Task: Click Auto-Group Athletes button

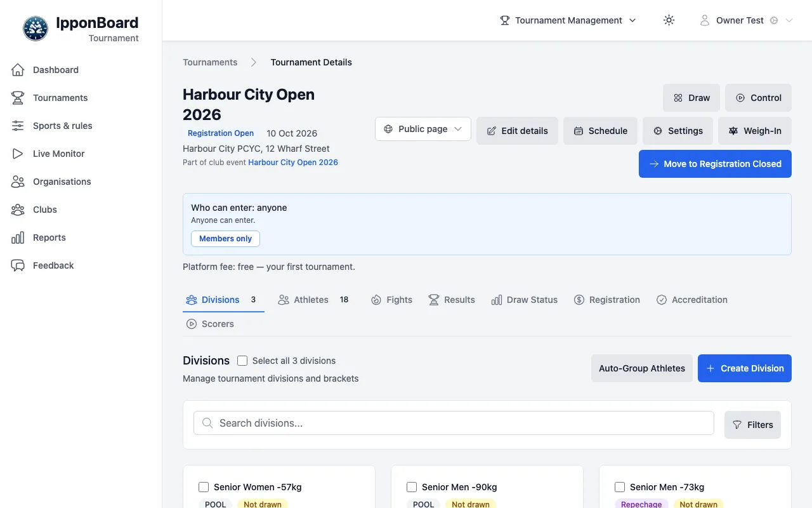Action: [642, 368]
